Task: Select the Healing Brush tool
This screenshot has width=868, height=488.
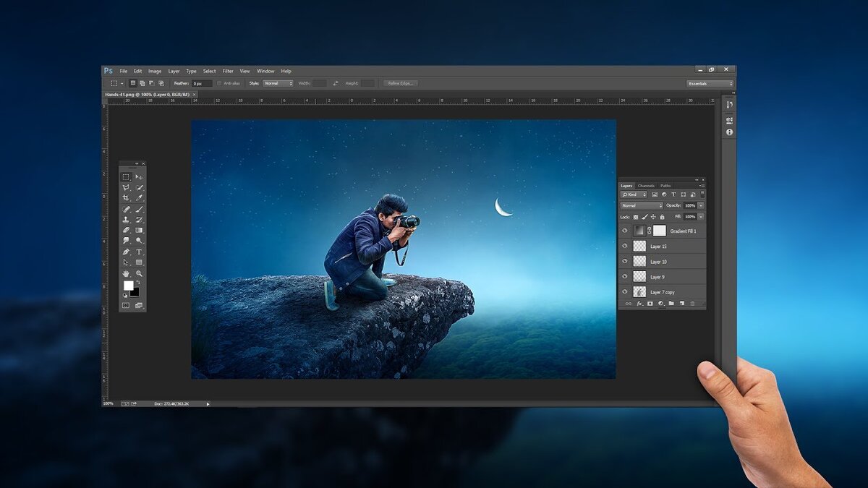Action: click(x=126, y=210)
